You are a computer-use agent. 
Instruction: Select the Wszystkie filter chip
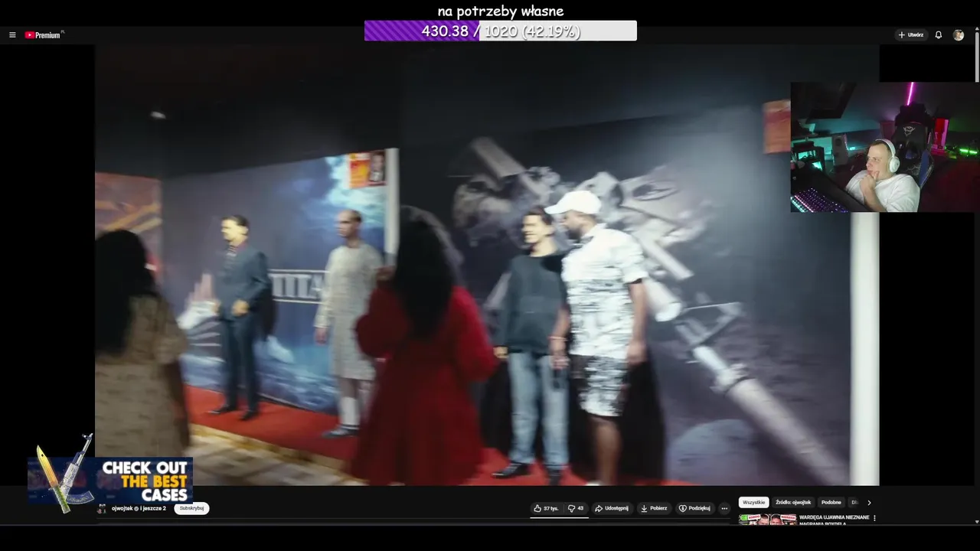[753, 503]
